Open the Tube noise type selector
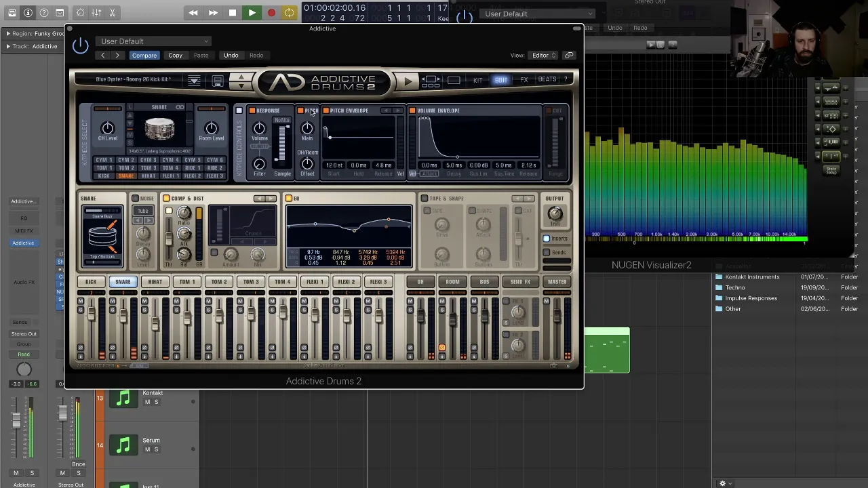 (142, 211)
